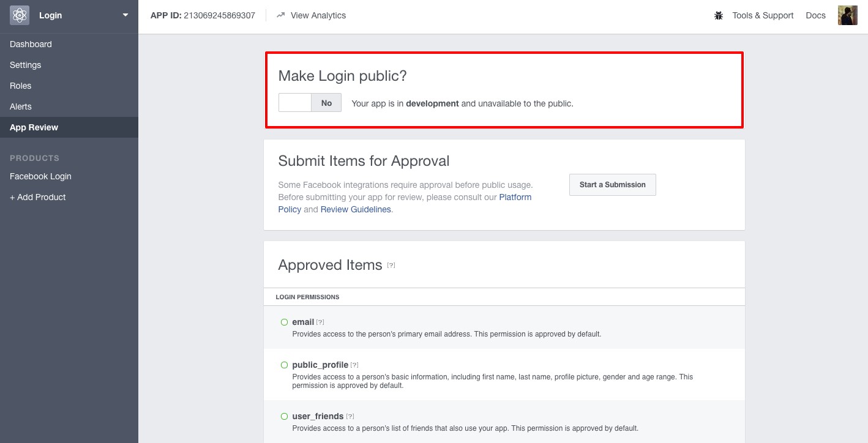868x443 pixels.
Task: Click help icon next to user_friends
Action: pos(350,416)
